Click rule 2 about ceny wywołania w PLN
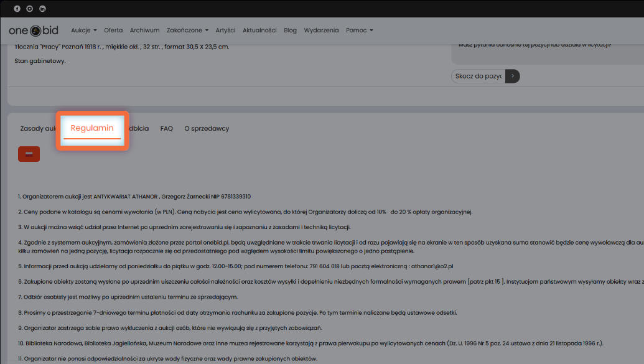 pos(245,212)
